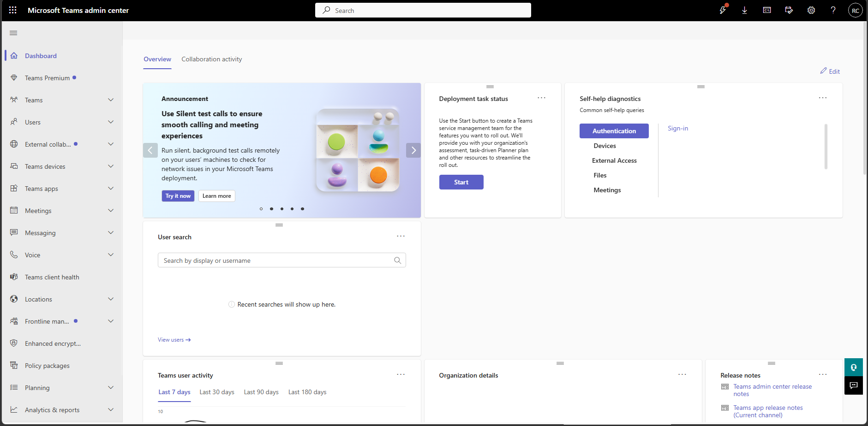868x426 pixels.
Task: Open Teams admin center release notes link
Action: click(772, 390)
